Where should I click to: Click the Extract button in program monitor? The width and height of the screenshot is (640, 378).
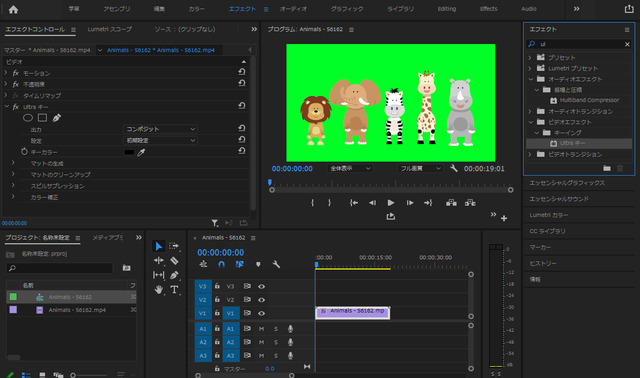click(x=470, y=202)
